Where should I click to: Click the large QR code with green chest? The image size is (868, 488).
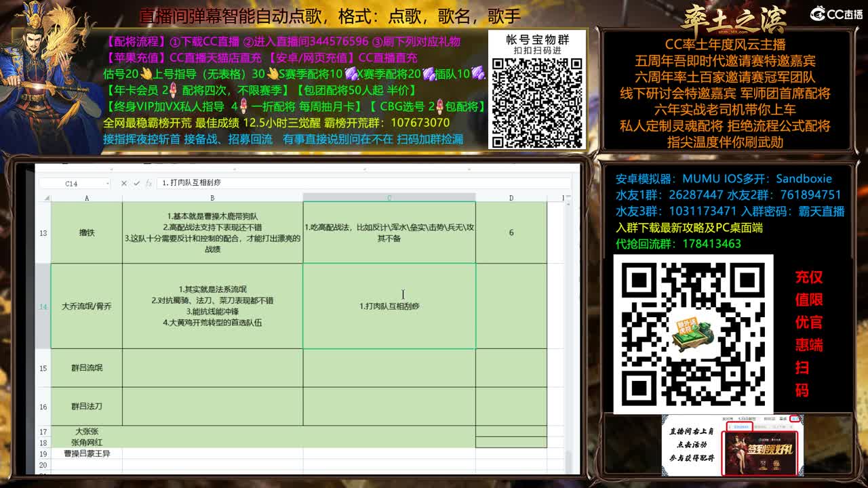(693, 334)
